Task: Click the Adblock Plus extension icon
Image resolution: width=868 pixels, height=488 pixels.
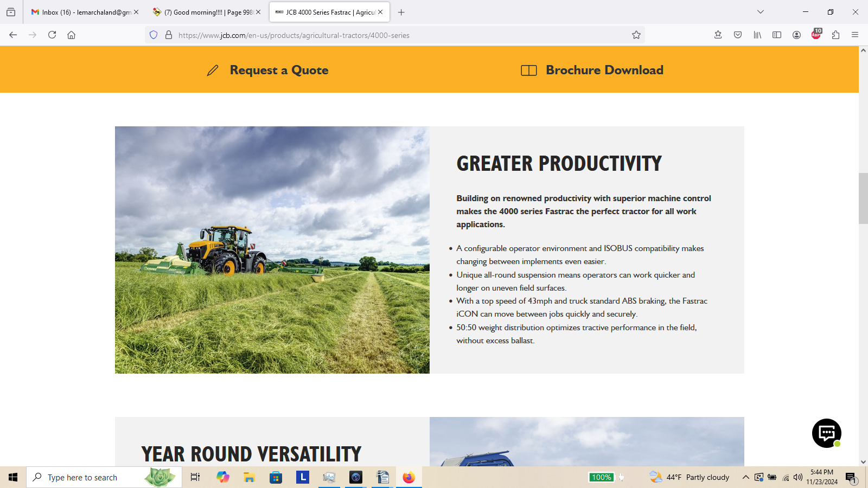Action: 816,35
